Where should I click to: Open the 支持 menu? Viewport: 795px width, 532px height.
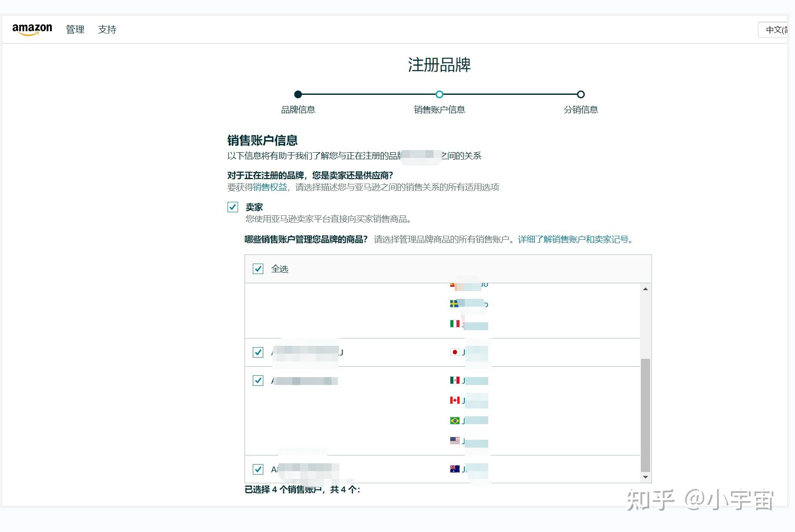pyautogui.click(x=107, y=30)
